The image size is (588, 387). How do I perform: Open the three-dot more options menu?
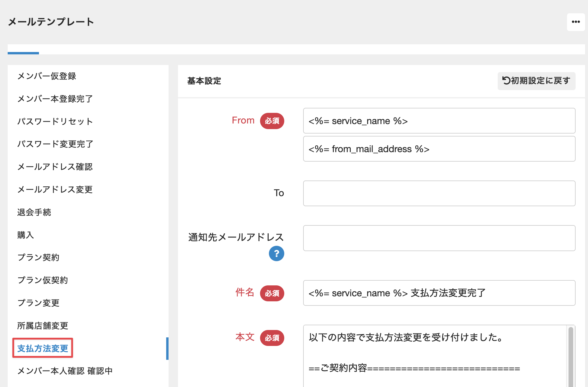[576, 22]
